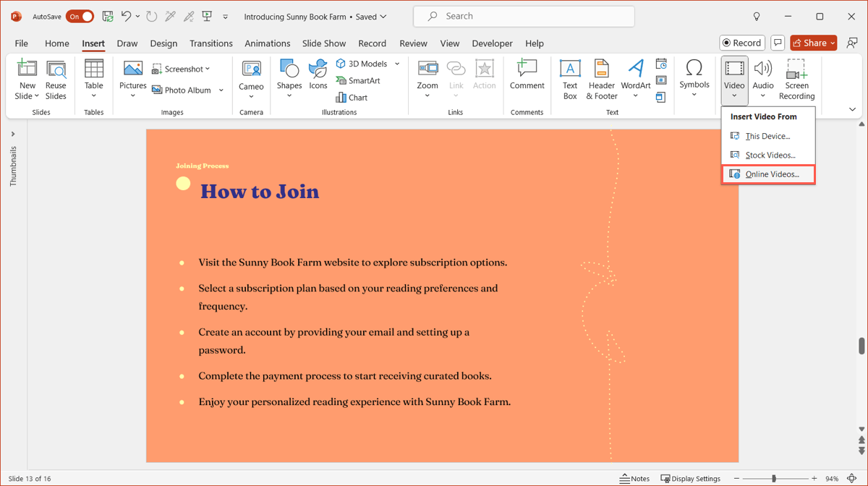Open the file name title dropdown
The width and height of the screenshot is (868, 486).
pos(383,16)
